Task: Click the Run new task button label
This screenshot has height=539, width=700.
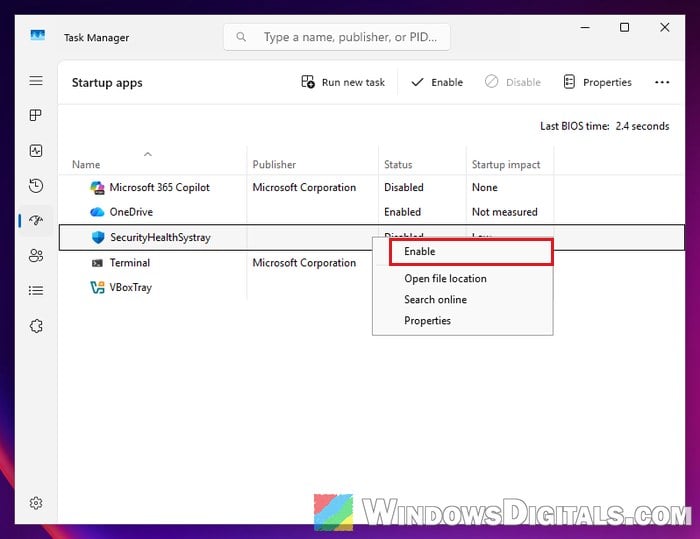Action: (353, 83)
